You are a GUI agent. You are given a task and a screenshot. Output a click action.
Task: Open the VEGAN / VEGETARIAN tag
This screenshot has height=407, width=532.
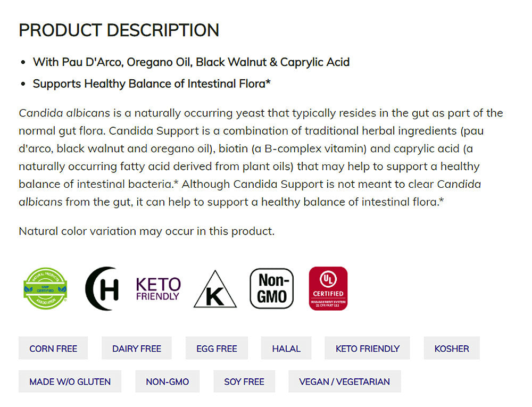pyautogui.click(x=344, y=381)
